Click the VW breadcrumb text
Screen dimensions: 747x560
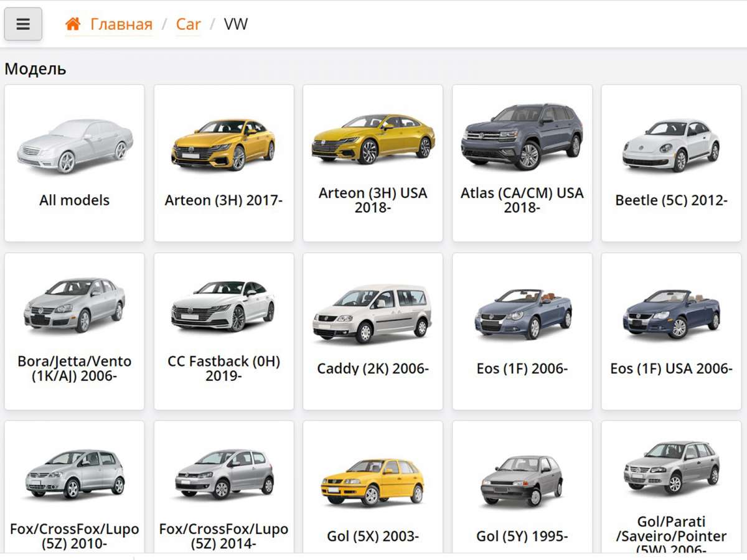pyautogui.click(x=236, y=24)
